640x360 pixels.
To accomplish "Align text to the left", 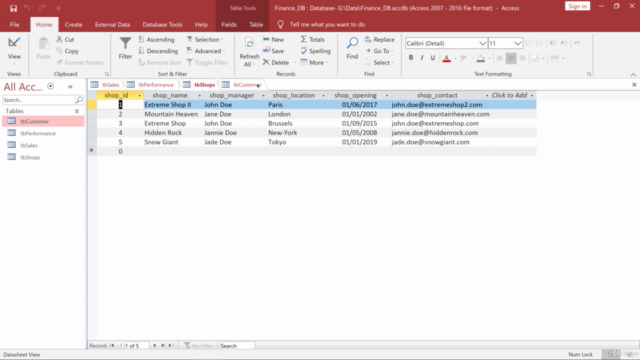I will 500,58.
